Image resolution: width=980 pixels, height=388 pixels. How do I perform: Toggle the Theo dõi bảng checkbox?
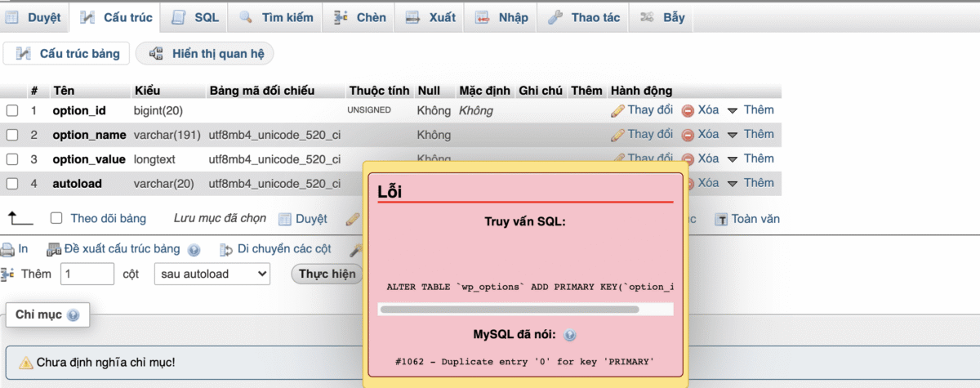[x=56, y=218]
